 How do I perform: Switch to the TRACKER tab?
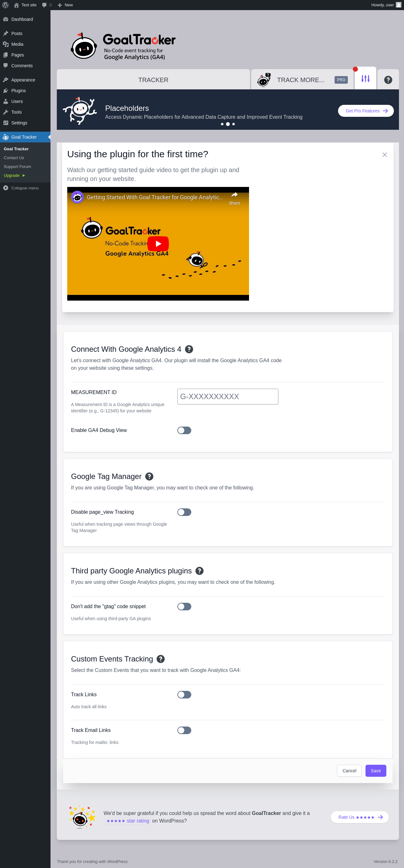tap(153, 80)
